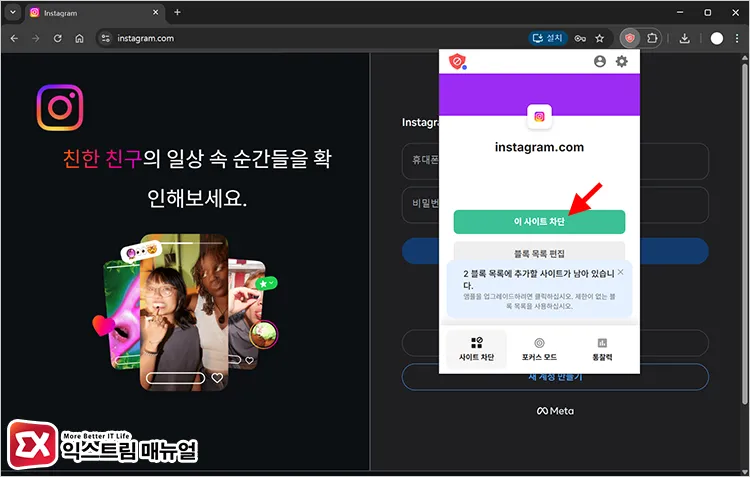This screenshot has height=477, width=750.
Task: Go back to the previous page
Action: click(14, 38)
